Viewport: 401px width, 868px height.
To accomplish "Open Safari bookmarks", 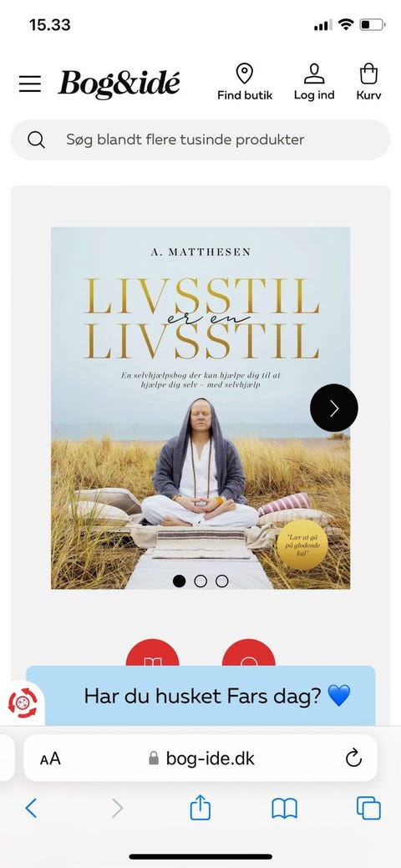I will pos(285,809).
